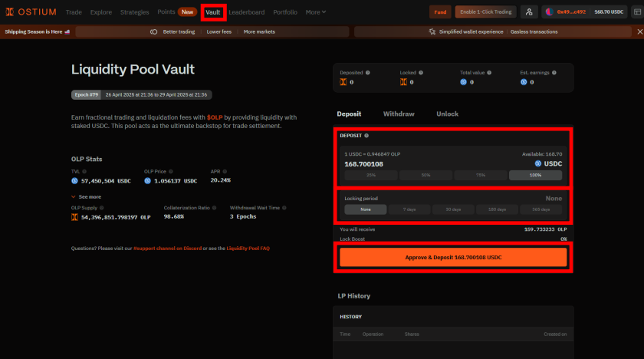This screenshot has width=644, height=359.
Task: Click the Epoch #79 badge
Action: pyautogui.click(x=86, y=95)
